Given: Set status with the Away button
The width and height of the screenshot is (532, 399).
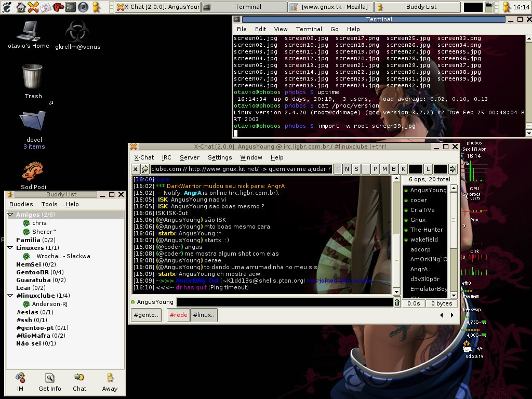Looking at the screenshot, I should [110, 382].
